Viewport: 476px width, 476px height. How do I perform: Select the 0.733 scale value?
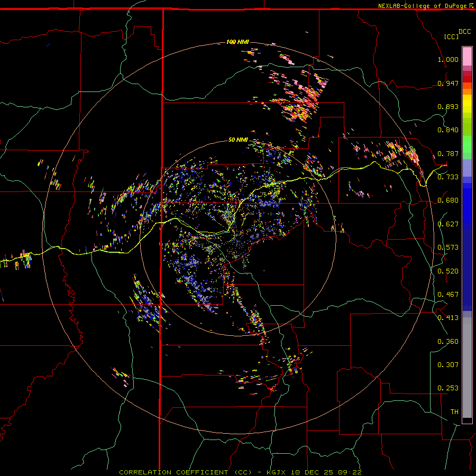coord(448,177)
